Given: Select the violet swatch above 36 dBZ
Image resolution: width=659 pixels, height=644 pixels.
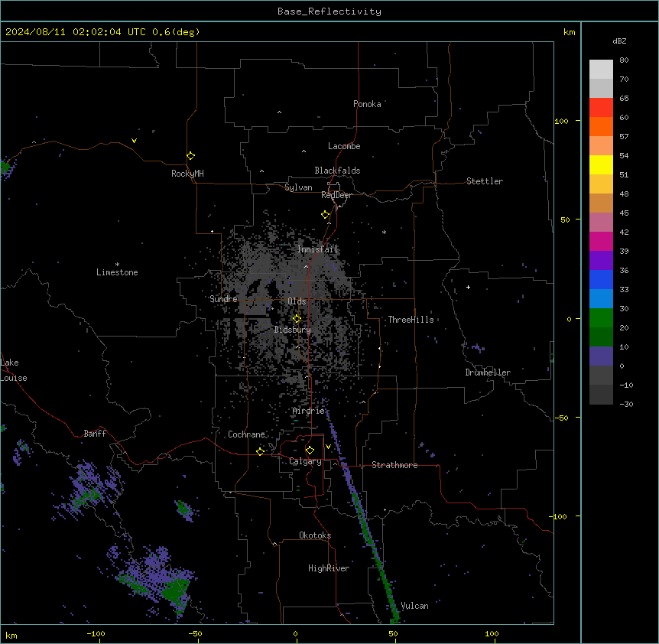Looking at the screenshot, I should [x=601, y=261].
